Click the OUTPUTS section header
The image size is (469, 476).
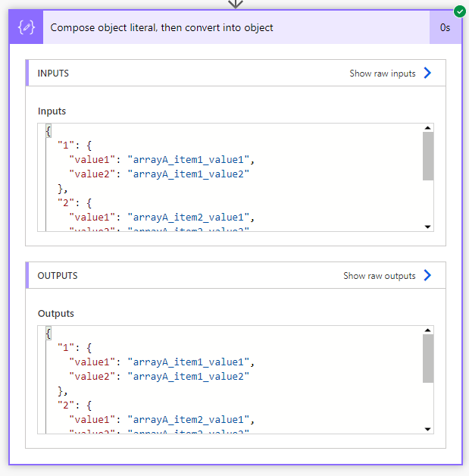236,275
